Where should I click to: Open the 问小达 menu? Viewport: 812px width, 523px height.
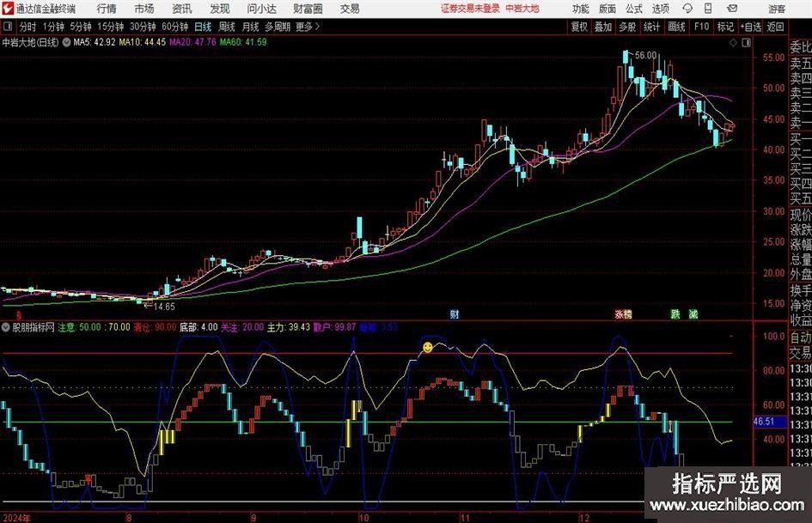pyautogui.click(x=261, y=9)
